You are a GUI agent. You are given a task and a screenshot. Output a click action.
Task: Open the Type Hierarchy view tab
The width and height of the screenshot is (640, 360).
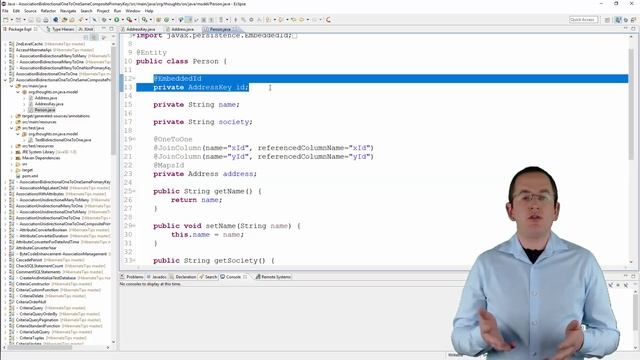point(60,29)
